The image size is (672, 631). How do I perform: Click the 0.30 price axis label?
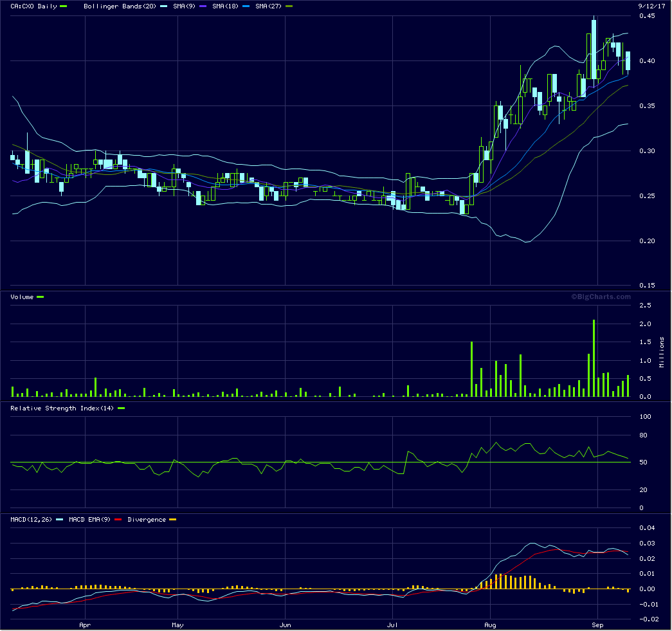(647, 151)
